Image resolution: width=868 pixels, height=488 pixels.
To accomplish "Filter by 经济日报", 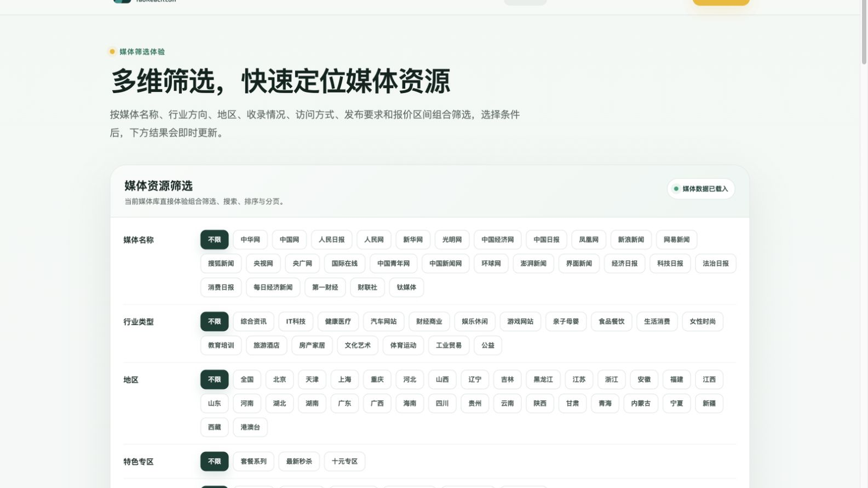I will coord(624,264).
